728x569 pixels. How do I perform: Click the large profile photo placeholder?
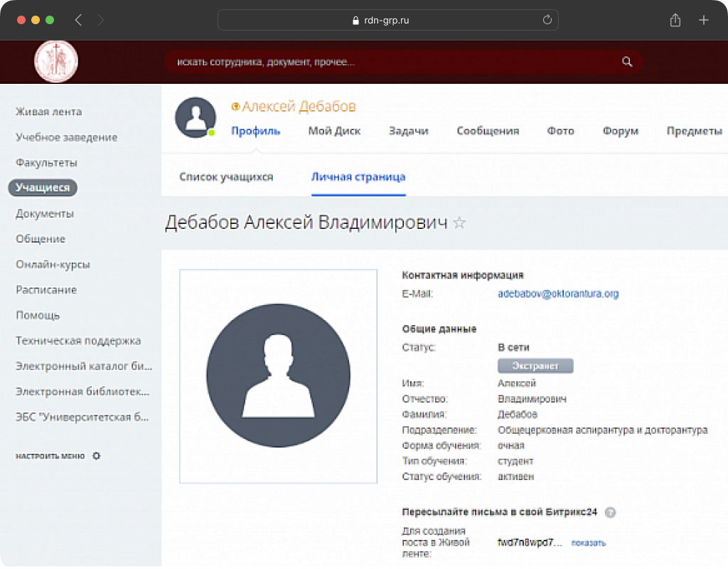(x=278, y=376)
